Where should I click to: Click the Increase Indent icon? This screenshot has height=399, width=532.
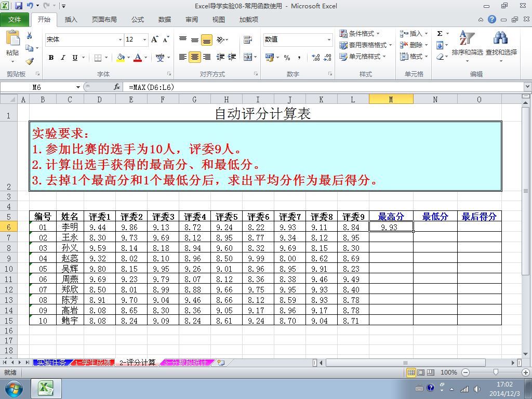click(232, 57)
